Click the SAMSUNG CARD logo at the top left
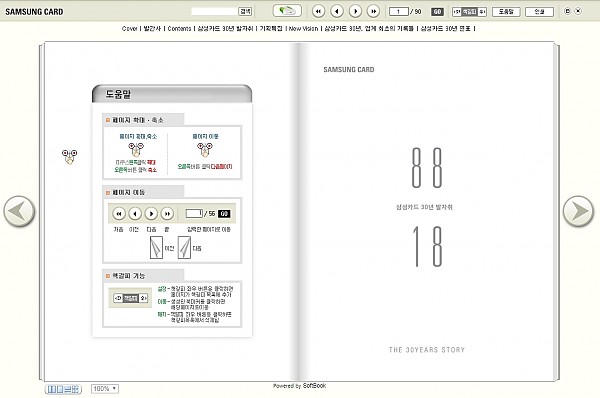This screenshot has height=398, width=600. pos(34,12)
